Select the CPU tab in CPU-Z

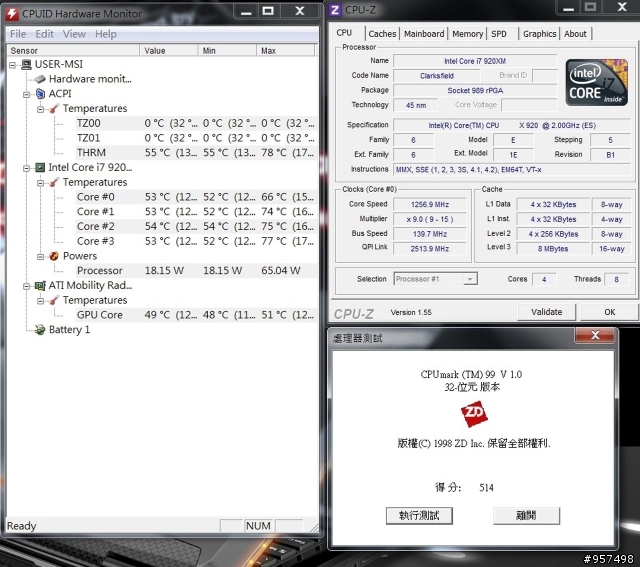pyautogui.click(x=344, y=33)
